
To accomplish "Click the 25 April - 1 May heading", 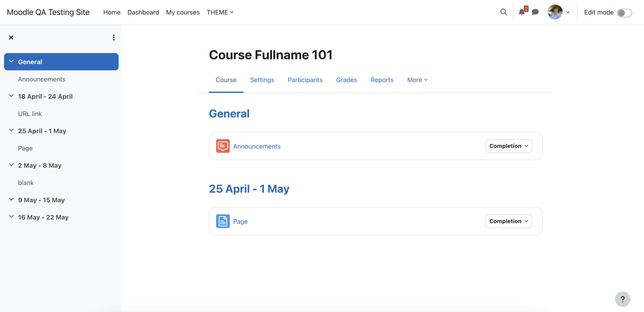I will tap(249, 189).
